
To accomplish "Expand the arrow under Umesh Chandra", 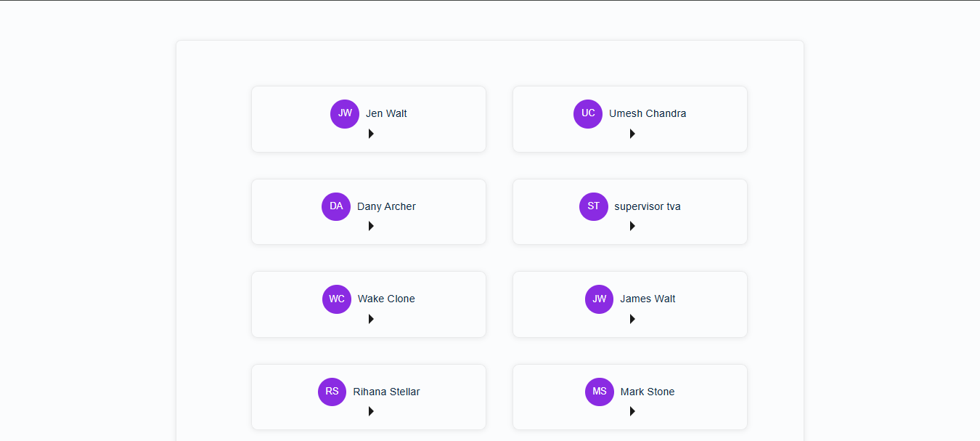I will click(x=632, y=134).
